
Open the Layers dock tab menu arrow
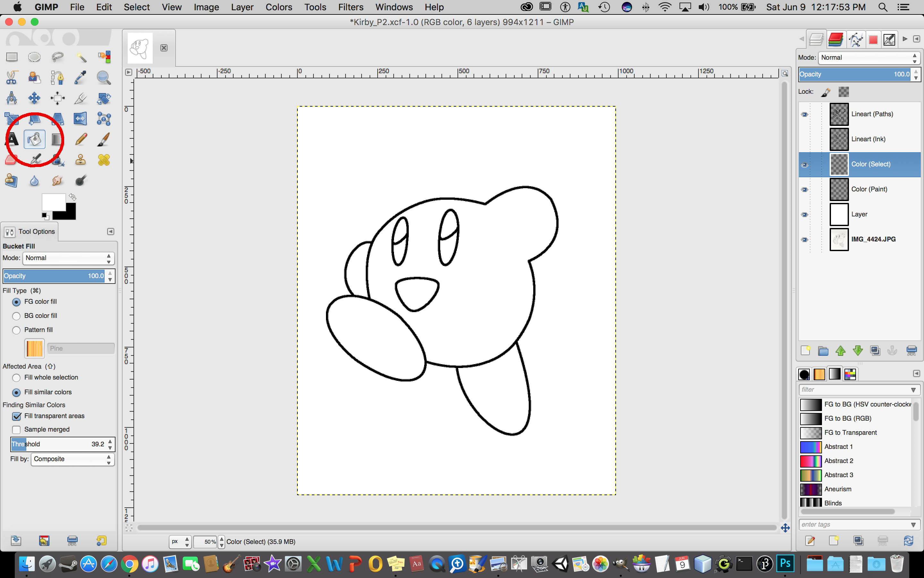pyautogui.click(x=916, y=39)
